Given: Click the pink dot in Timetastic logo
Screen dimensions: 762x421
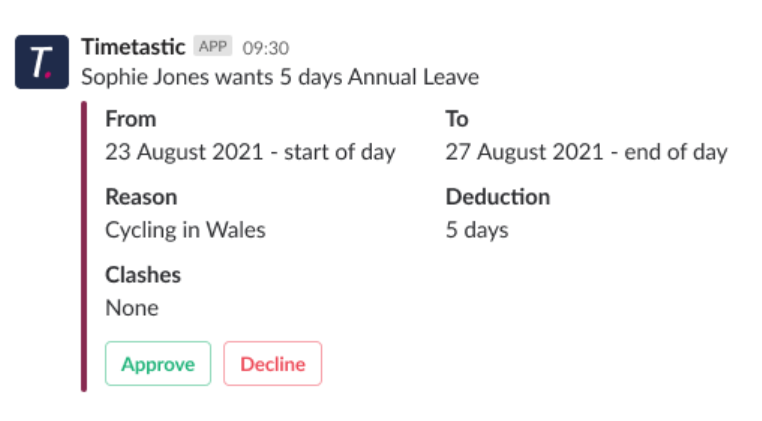Looking at the screenshot, I should [48, 74].
